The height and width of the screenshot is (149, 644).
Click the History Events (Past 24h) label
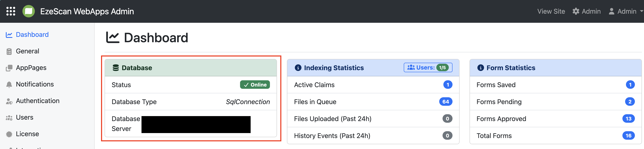(332, 136)
